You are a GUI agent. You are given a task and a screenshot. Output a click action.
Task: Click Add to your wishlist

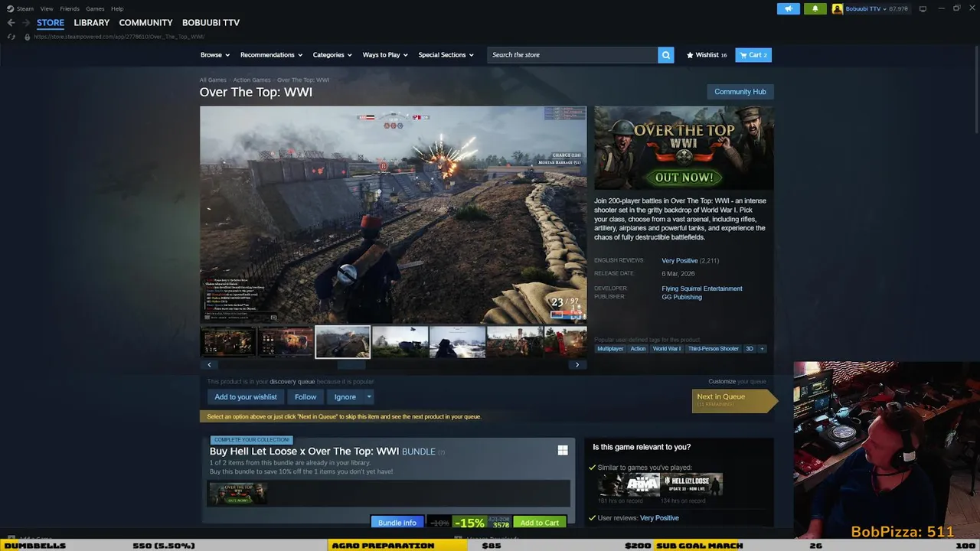[x=246, y=397]
